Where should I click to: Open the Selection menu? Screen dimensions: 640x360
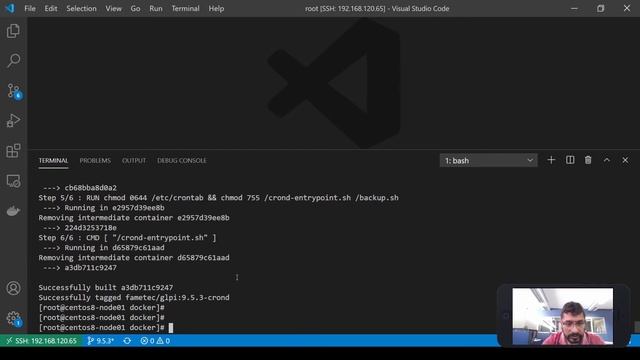pyautogui.click(x=81, y=9)
